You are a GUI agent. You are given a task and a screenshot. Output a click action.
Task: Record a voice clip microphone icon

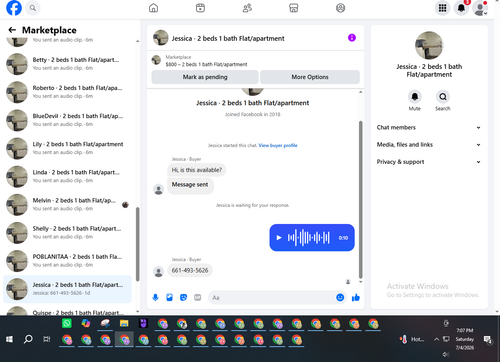(x=155, y=297)
